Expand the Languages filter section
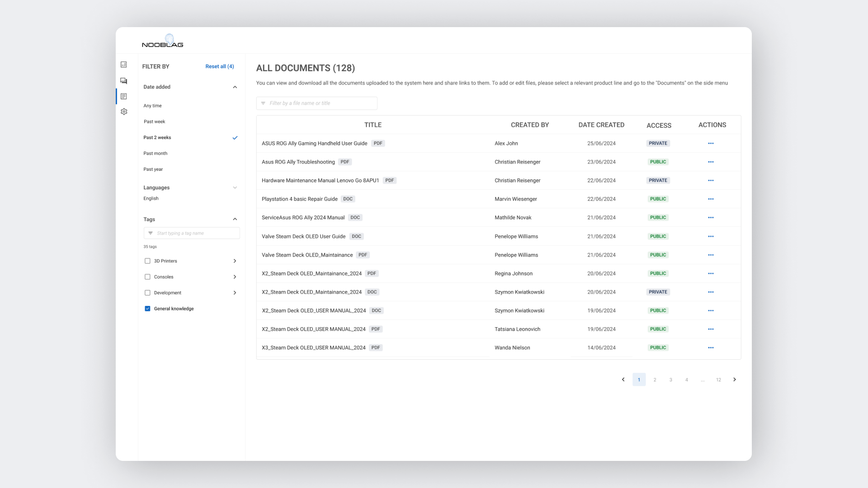 (x=235, y=188)
